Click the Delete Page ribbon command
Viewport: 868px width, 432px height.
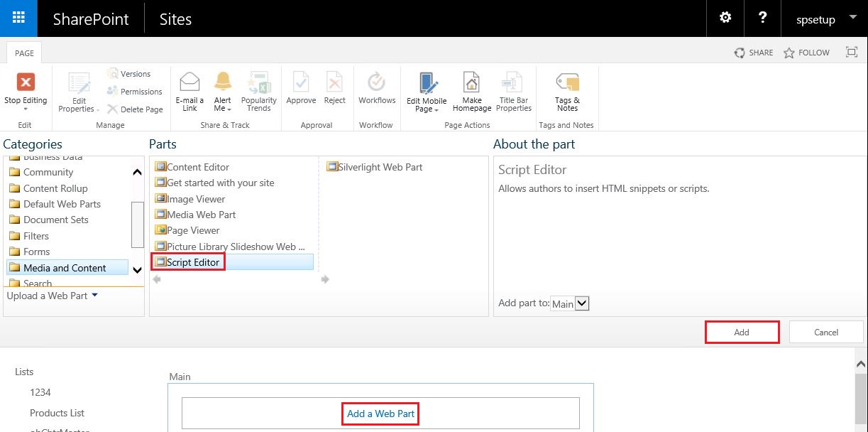[135, 109]
